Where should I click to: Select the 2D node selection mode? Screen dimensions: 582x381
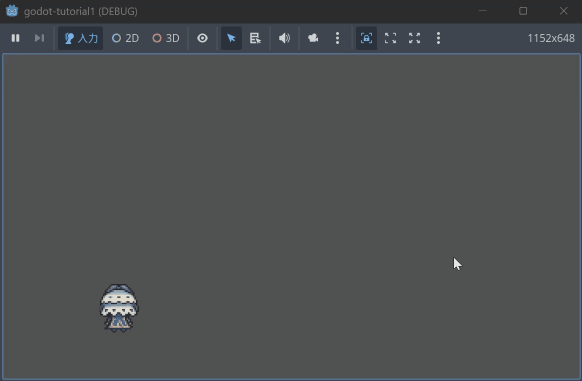125,38
